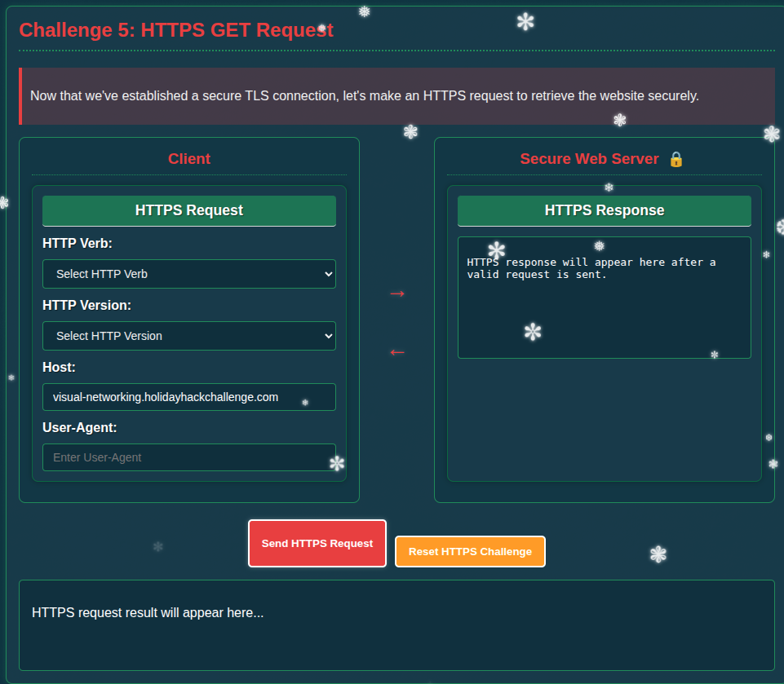Click the Challenge 5 HTTPS GET Request heading
Screen dimensions: 784x684
[x=176, y=30]
